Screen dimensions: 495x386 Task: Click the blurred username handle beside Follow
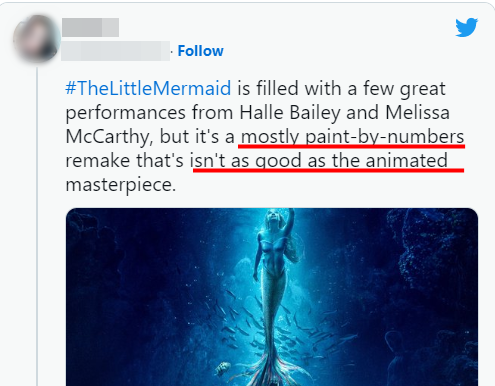pyautogui.click(x=116, y=51)
